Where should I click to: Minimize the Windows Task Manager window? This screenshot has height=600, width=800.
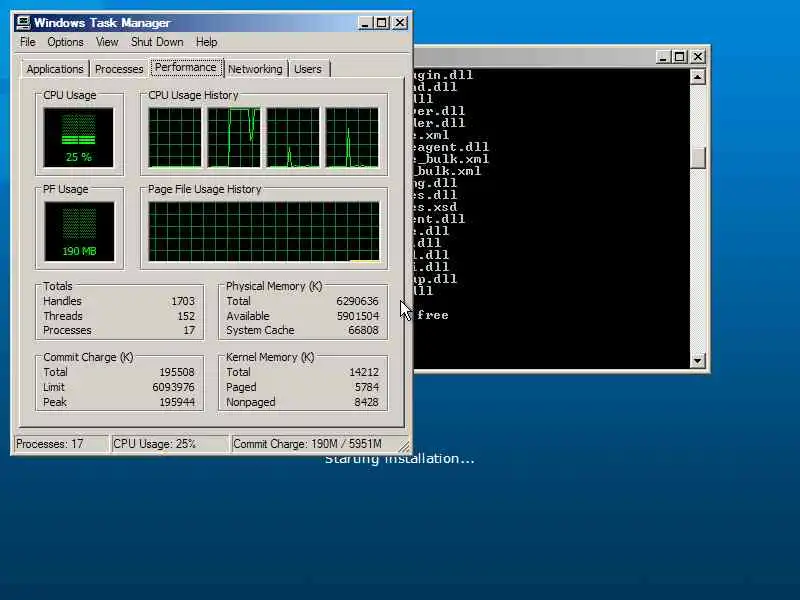click(x=364, y=23)
